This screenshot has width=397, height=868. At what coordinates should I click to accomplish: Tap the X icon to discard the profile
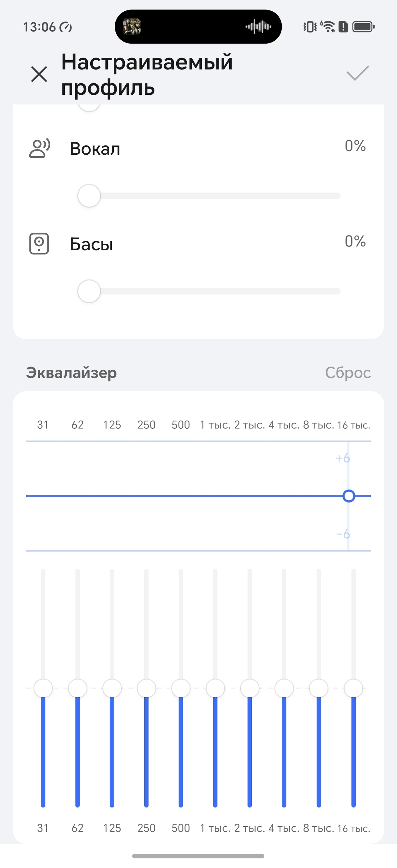39,74
